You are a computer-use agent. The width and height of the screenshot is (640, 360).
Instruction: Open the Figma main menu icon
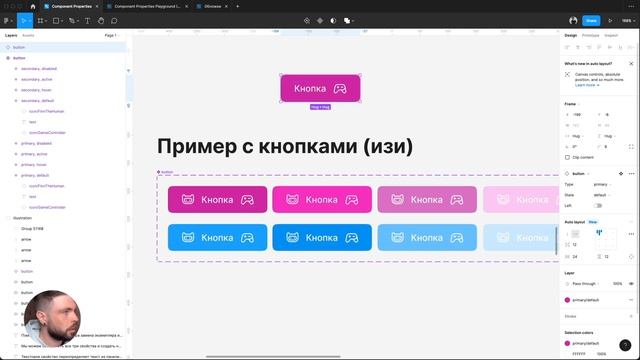pyautogui.click(x=7, y=21)
